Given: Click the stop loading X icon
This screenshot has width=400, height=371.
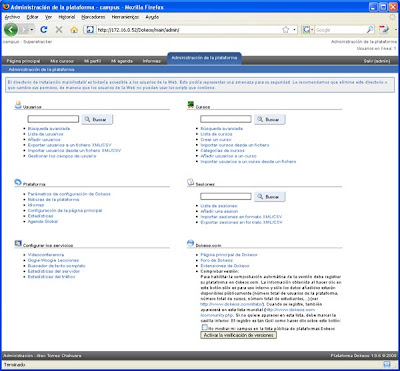Looking at the screenshot, I should (x=59, y=30).
